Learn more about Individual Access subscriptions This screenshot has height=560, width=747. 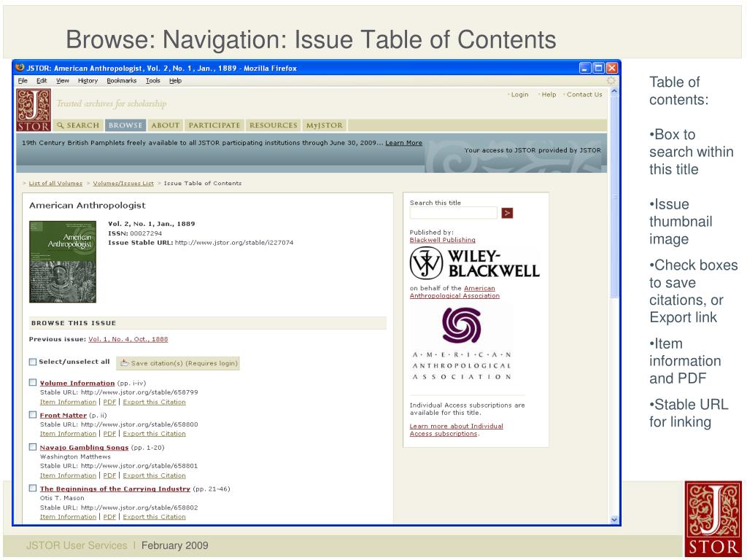click(457, 429)
